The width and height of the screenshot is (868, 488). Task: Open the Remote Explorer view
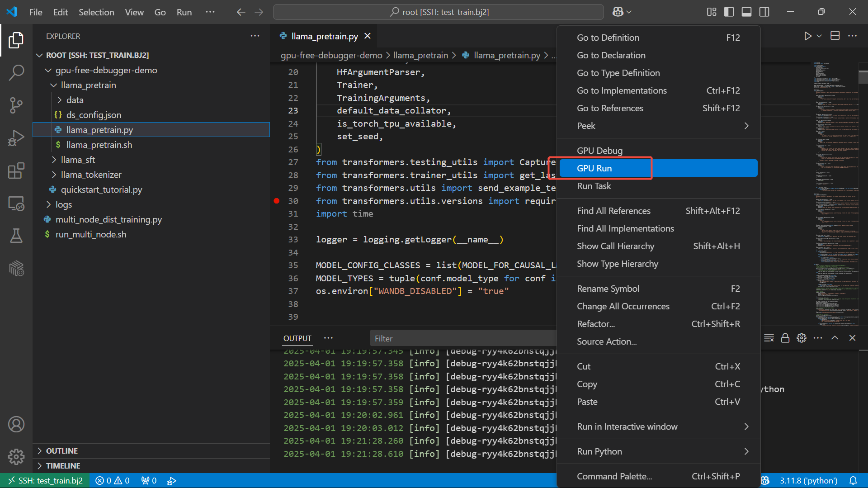click(16, 204)
